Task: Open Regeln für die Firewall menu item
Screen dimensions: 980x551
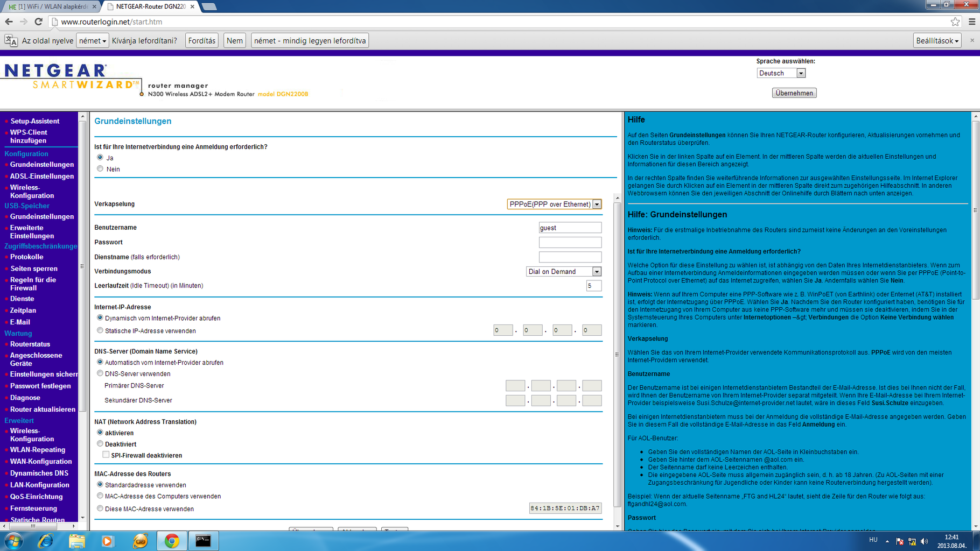Action: pyautogui.click(x=33, y=284)
